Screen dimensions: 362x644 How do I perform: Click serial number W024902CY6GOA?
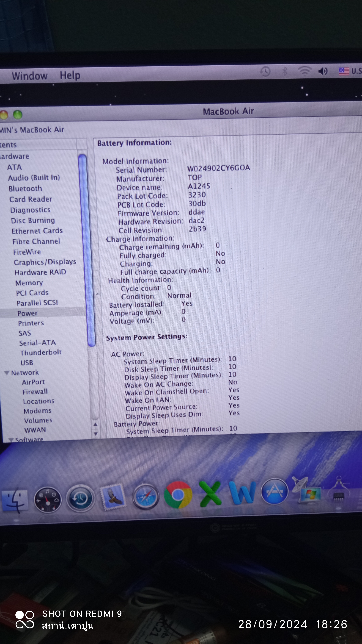tap(219, 168)
